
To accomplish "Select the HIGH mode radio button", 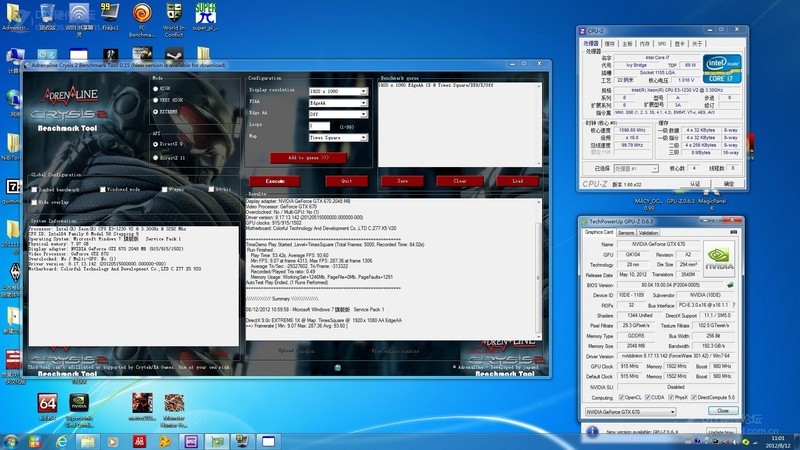I will pyautogui.click(x=156, y=89).
